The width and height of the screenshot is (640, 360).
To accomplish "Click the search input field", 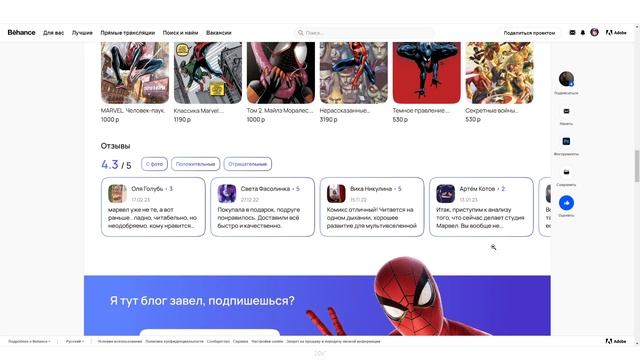I will point(364,33).
